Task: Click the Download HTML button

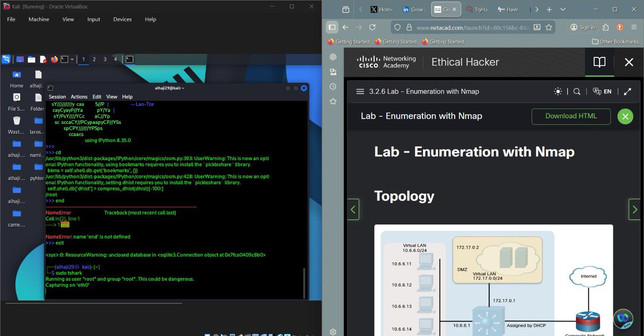Action: pos(571,116)
